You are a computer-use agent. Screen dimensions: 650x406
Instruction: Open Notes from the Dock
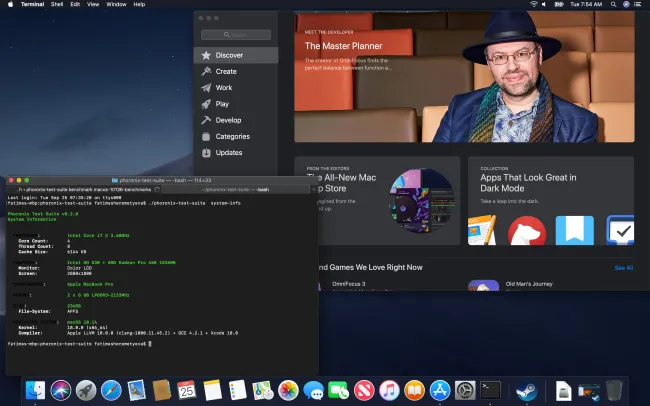point(212,390)
